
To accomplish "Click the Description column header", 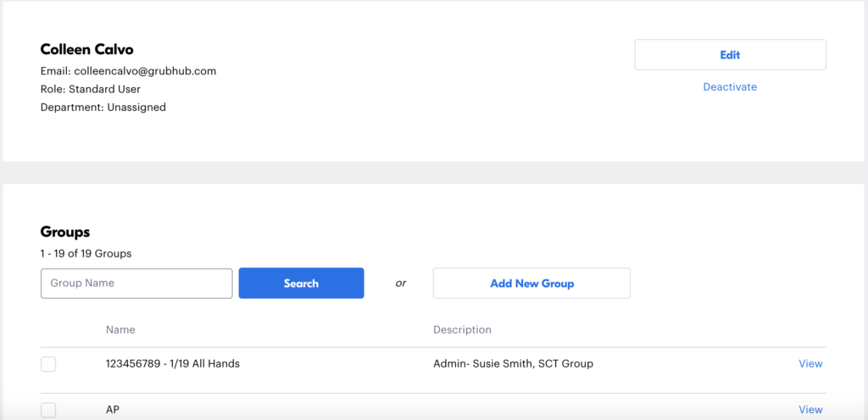I will [462, 330].
